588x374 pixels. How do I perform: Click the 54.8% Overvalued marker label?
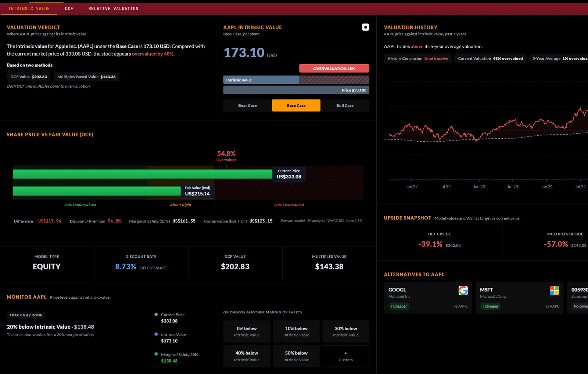pos(226,156)
